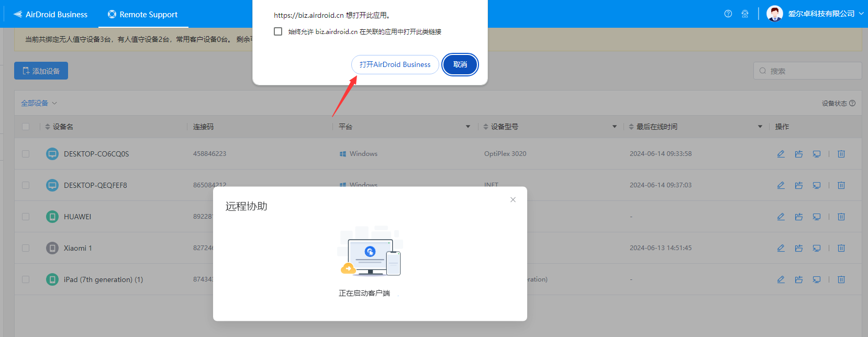
Task: Open file transfer icon in HUAWEI row
Action: (x=798, y=217)
